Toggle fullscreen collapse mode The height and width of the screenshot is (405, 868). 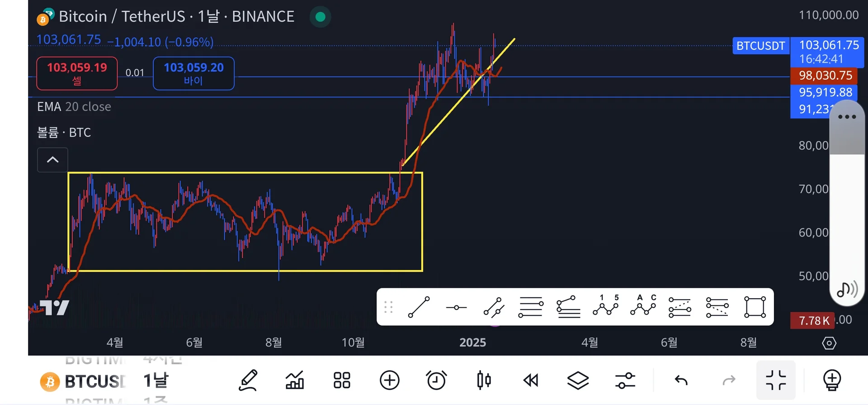(x=776, y=380)
